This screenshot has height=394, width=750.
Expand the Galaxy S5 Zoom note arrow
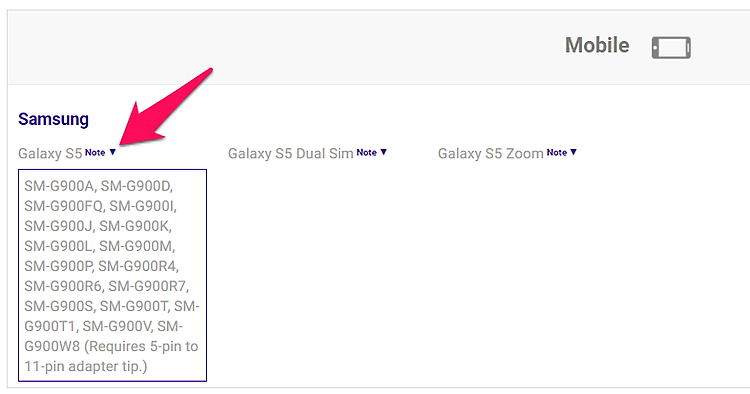coord(574,152)
